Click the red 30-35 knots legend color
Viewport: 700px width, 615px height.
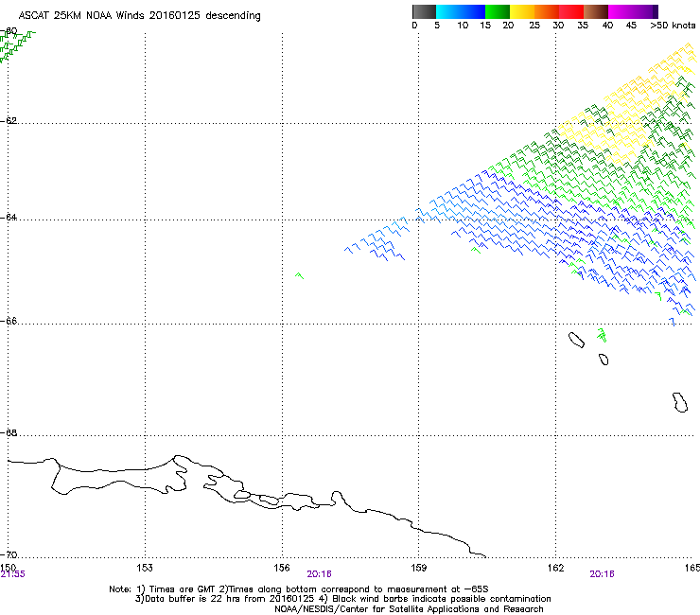click(571, 11)
